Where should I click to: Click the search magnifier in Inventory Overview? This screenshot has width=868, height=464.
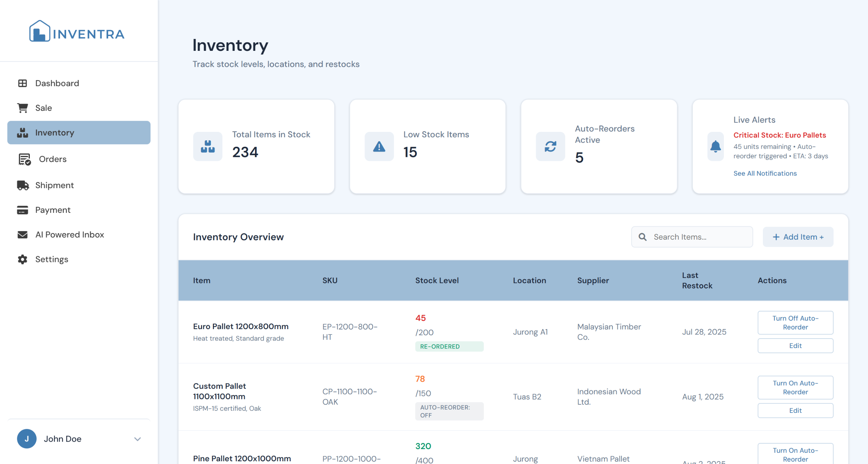click(643, 237)
